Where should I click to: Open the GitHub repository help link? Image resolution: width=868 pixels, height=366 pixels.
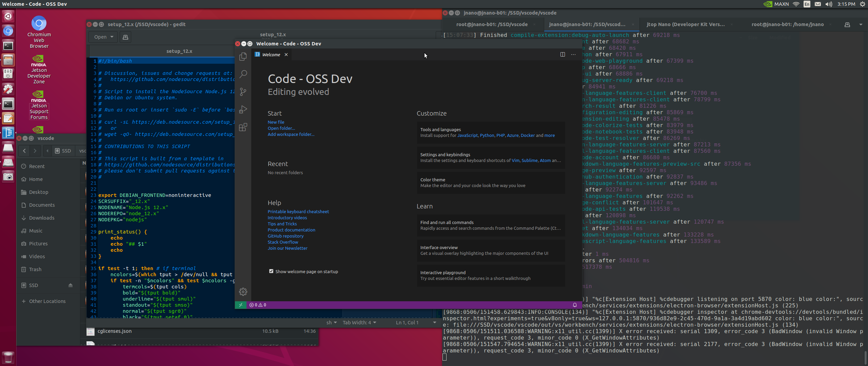285,236
